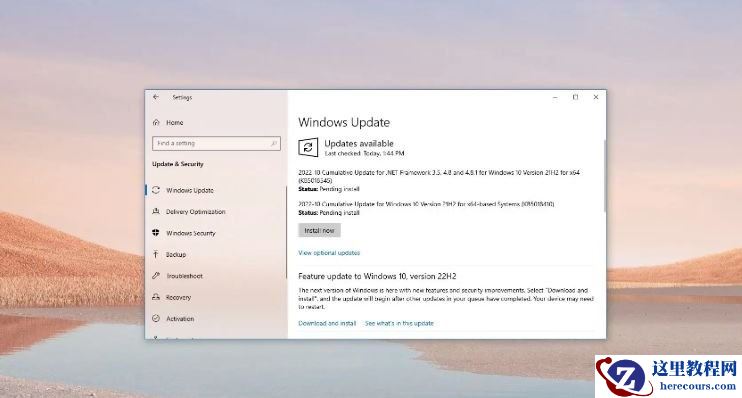Select Troubleshoot in sidebar
Image resolution: width=742 pixels, height=398 pixels.
point(185,276)
